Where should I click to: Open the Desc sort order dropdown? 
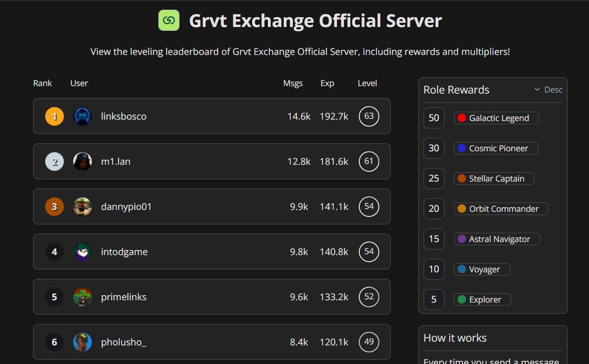pyautogui.click(x=548, y=90)
